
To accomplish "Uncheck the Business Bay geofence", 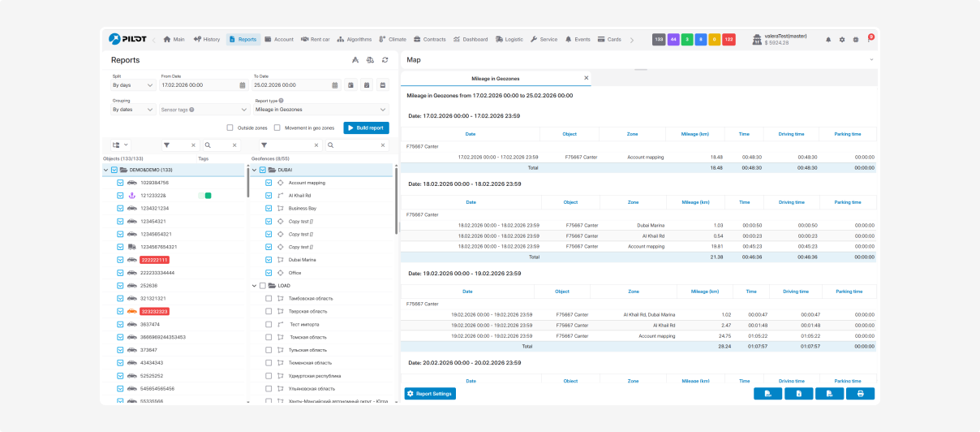I will pyautogui.click(x=269, y=208).
